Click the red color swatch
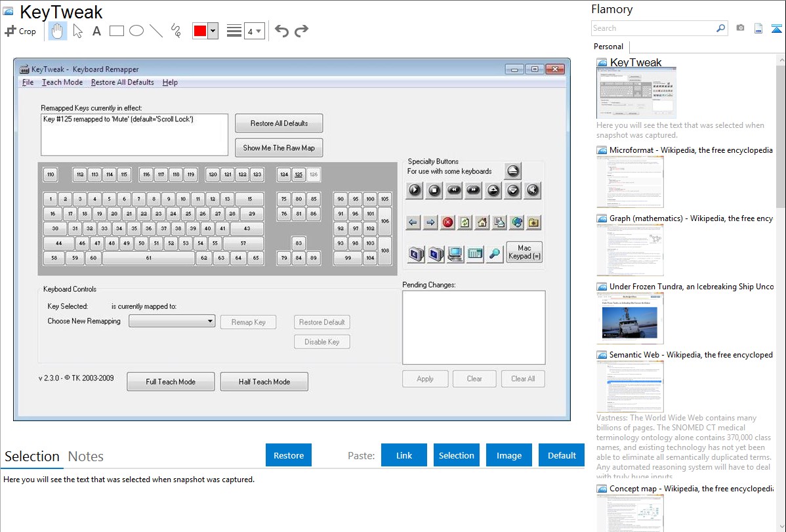Viewport: 786px width, 532px height. [200, 31]
